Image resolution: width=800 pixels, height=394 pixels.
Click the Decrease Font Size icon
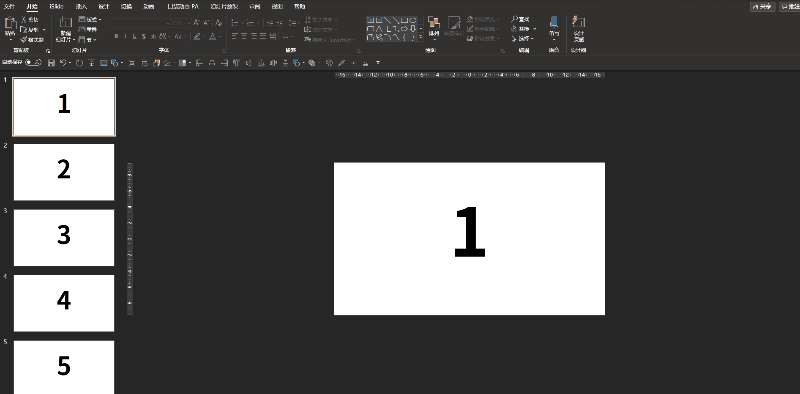(x=206, y=23)
